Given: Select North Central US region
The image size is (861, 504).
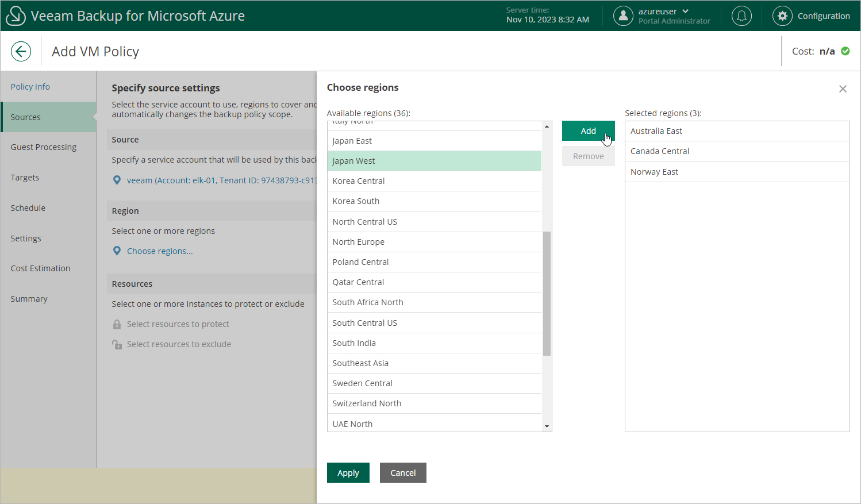Looking at the screenshot, I should click(x=435, y=222).
